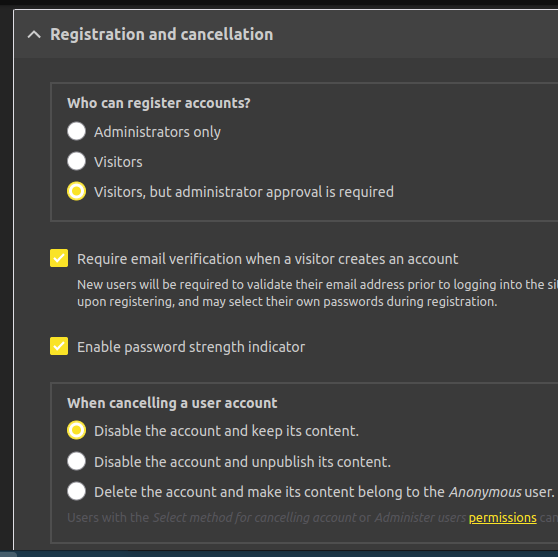Click 'Disable the account and unpublish its content' text
This screenshot has width=558, height=557.
(x=242, y=462)
